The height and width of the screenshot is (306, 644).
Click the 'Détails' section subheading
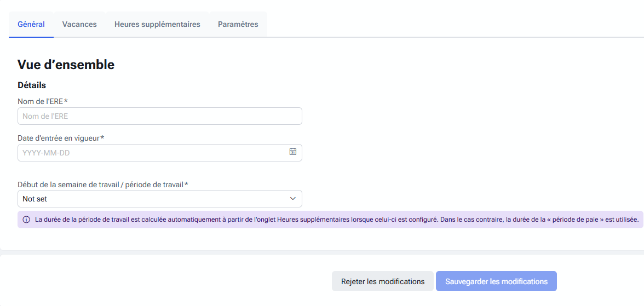pyautogui.click(x=32, y=85)
